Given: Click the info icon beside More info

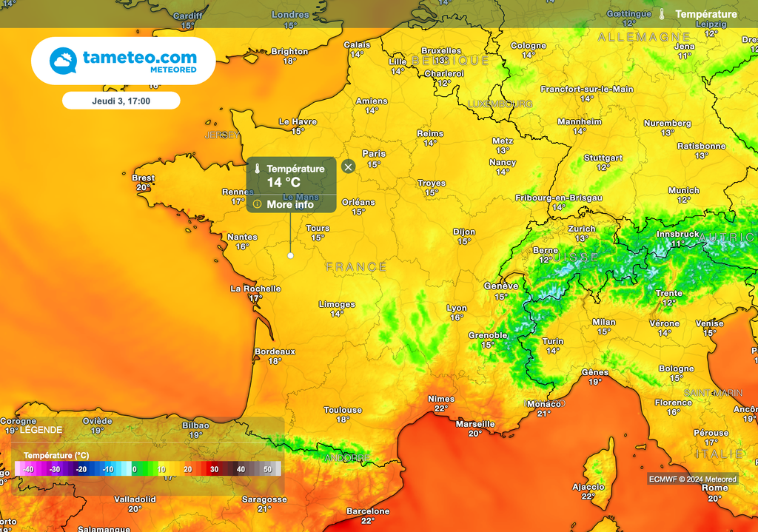Looking at the screenshot, I should tap(256, 202).
